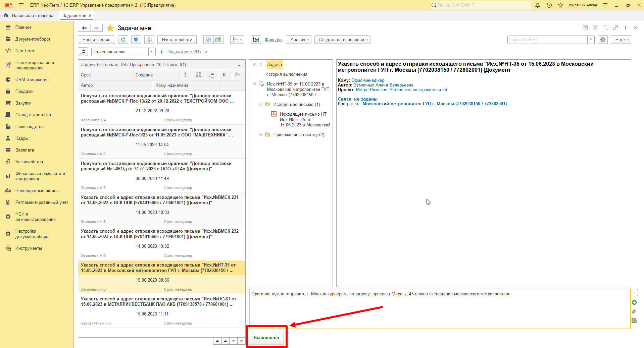
Task: Open the Офис-менеджер recipient link
Action: 368,80
